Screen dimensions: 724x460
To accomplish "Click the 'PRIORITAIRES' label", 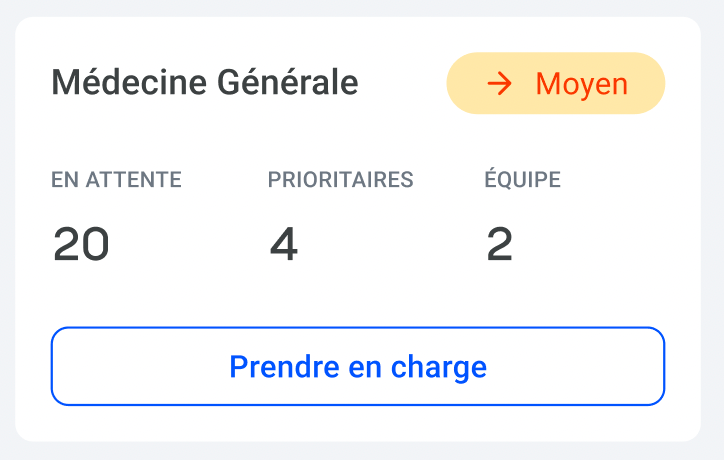I will pyautogui.click(x=340, y=180).
